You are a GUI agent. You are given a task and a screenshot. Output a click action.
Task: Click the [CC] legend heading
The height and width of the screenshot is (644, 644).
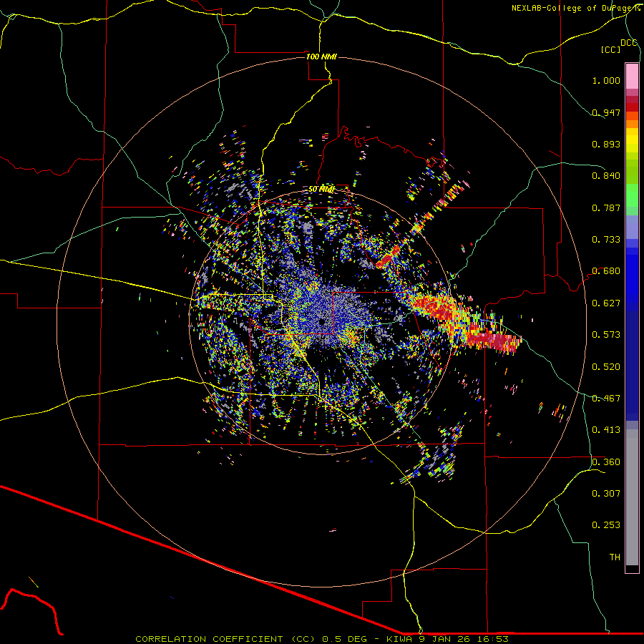tap(610, 49)
